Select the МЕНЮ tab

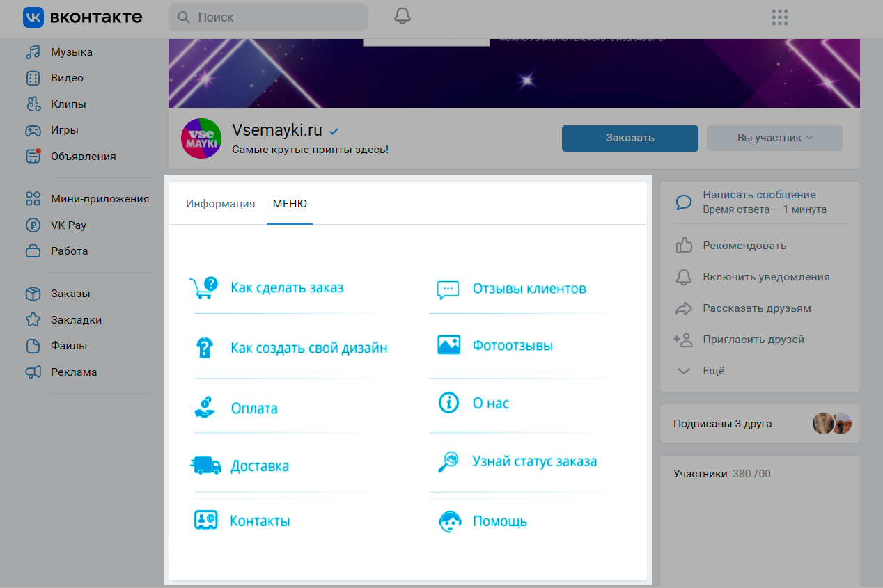pyautogui.click(x=290, y=204)
